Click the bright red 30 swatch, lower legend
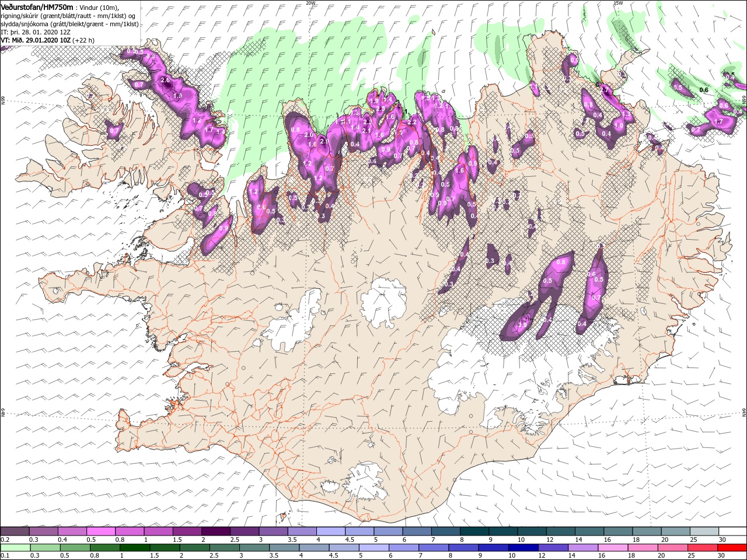The width and height of the screenshot is (747, 560). (x=731, y=548)
